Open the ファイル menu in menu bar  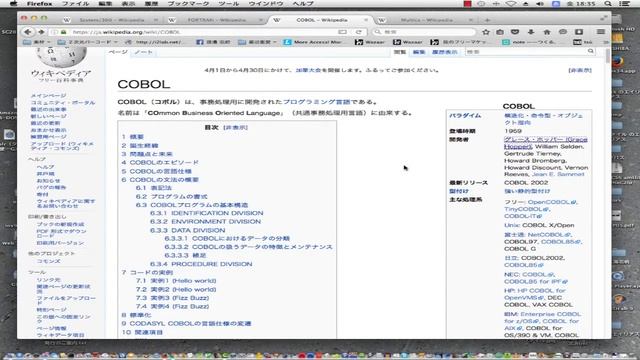pos(76,4)
